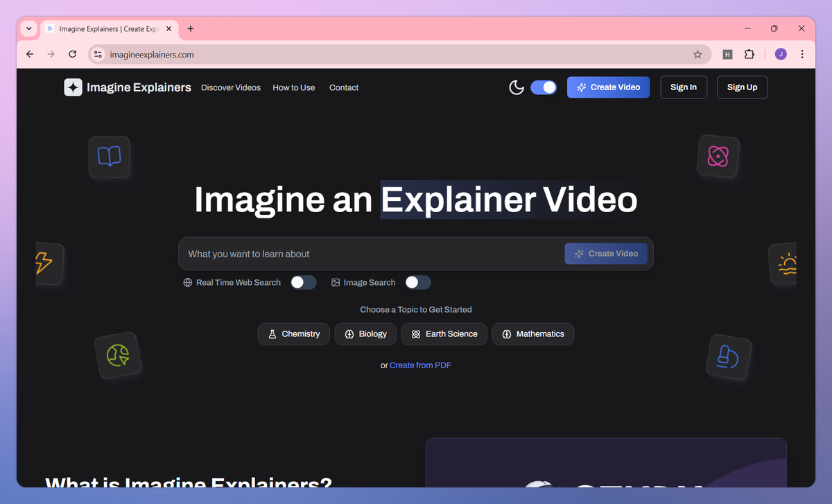
Task: Open the Sign In page
Action: [x=684, y=87]
